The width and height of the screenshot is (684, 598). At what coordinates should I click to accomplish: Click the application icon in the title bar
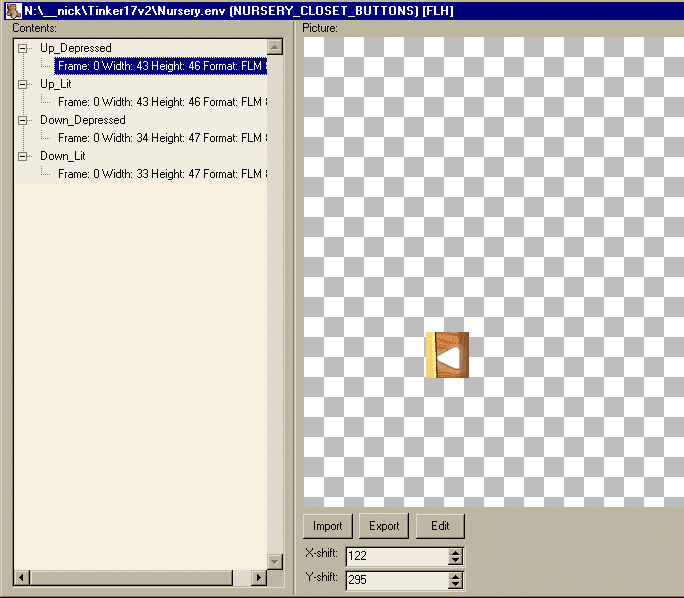tap(12, 10)
